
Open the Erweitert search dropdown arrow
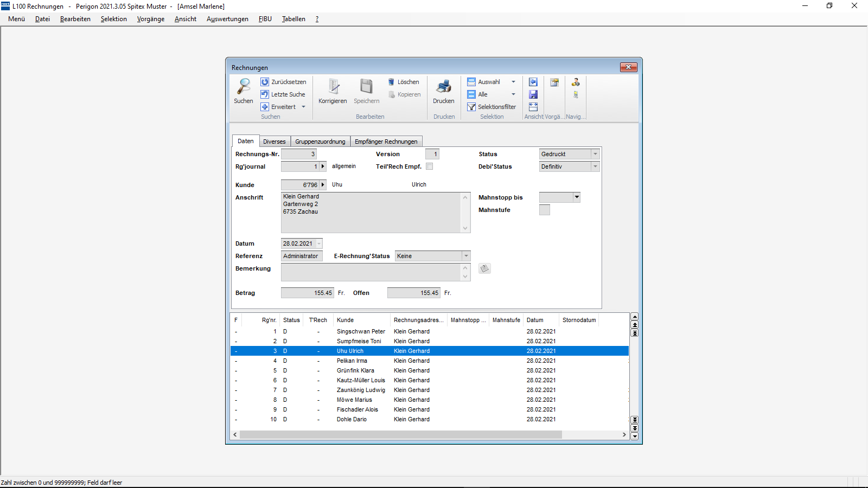[303, 107]
